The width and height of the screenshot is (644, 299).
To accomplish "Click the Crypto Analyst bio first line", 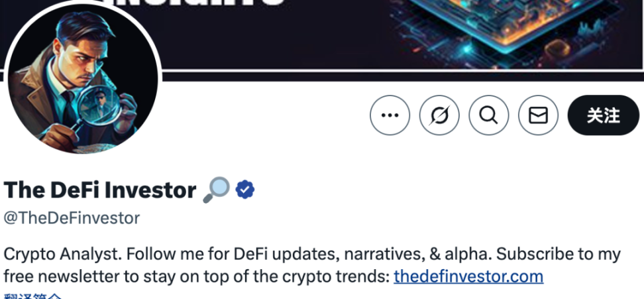I will coord(312,254).
